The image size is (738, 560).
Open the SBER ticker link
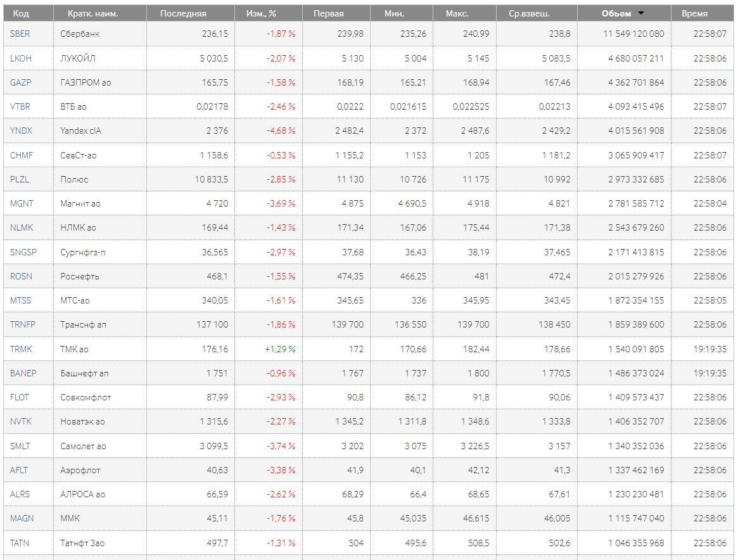(x=20, y=34)
